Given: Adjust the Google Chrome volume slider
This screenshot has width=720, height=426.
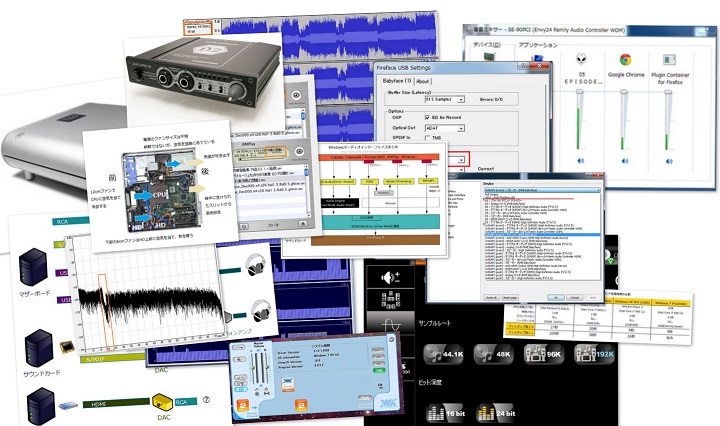Looking at the screenshot, I should click(624, 120).
